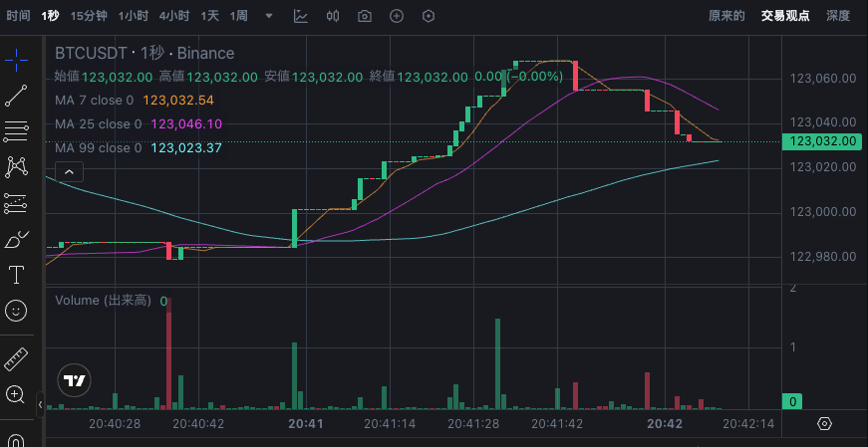Click the MA 99 value 123,023.37

click(186, 148)
